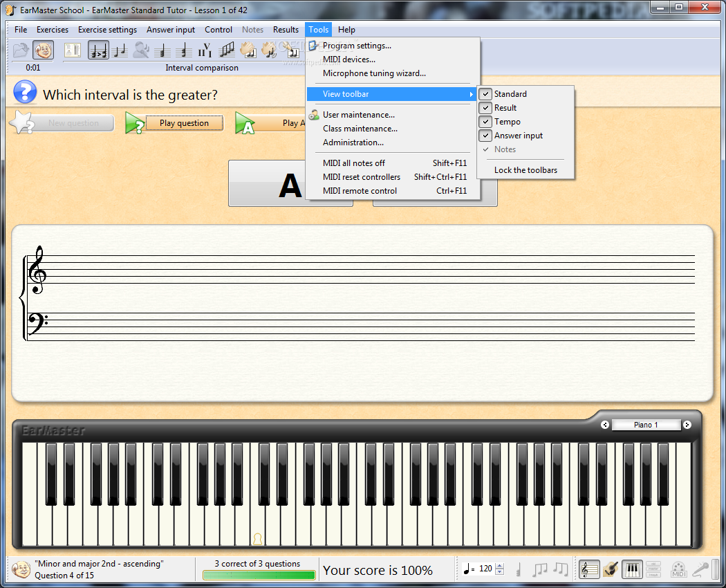Viewport: 726px width, 588px height.
Task: Open the Exercise settings menu
Action: (x=107, y=30)
